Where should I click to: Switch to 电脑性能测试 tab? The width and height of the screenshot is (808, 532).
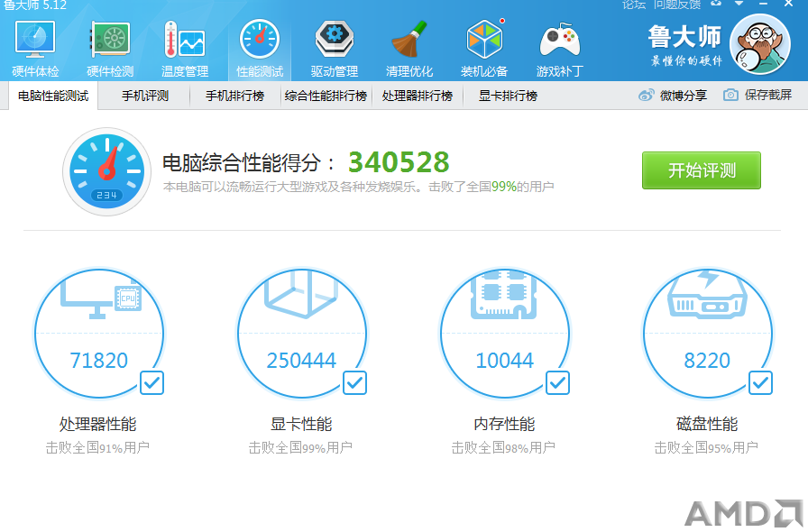coord(53,96)
